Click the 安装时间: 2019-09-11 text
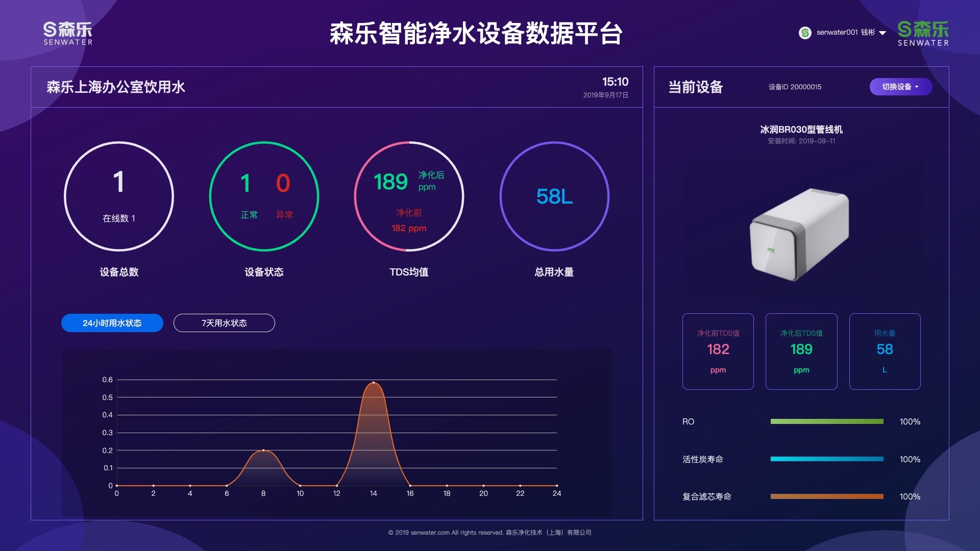The width and height of the screenshot is (980, 551). coord(801,141)
